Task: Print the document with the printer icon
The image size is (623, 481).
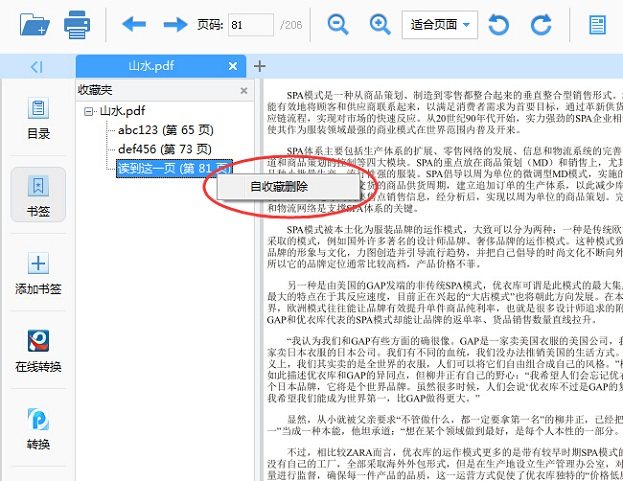Action: [77, 25]
